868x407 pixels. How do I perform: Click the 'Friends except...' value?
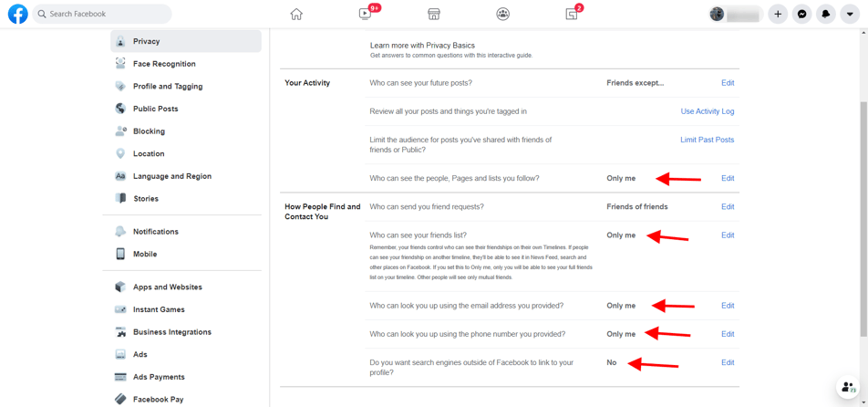635,83
